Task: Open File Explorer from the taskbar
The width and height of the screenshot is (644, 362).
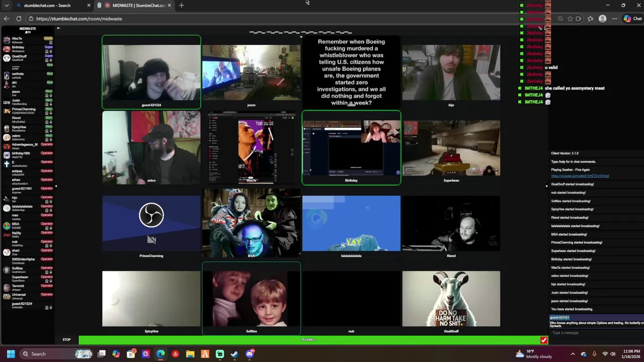Action: tap(190, 354)
